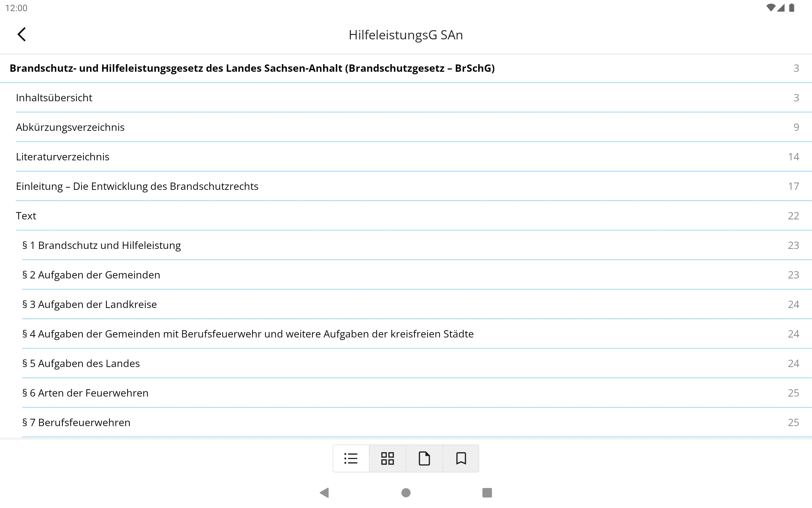Open the Brandschutz- und Hilfeleistungsgesetz main heading
The image size is (812, 508).
406,68
